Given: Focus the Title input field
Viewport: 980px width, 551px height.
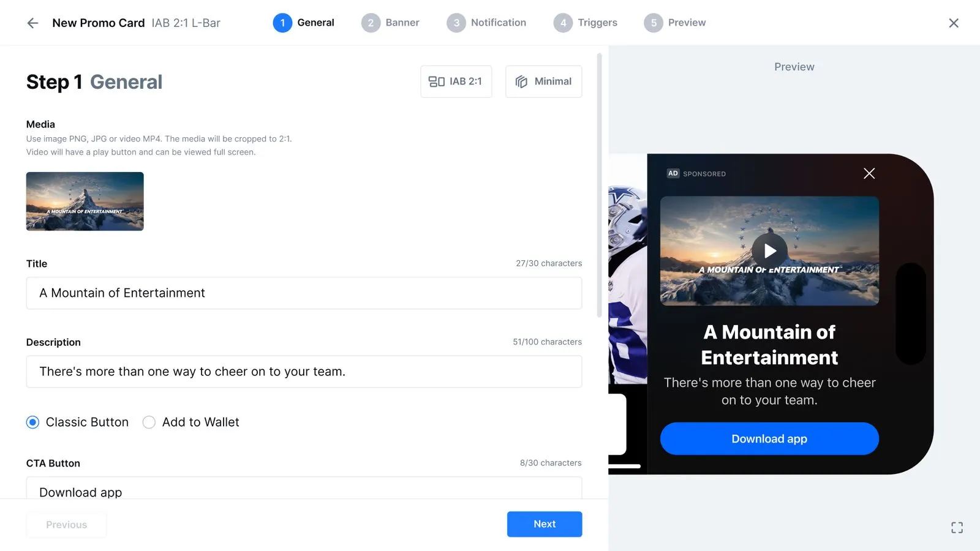Looking at the screenshot, I should coord(304,293).
